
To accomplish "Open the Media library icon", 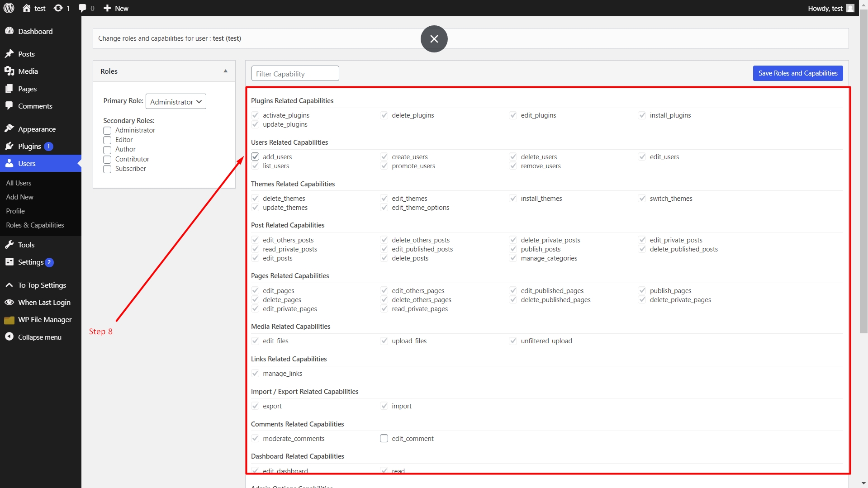I will point(9,71).
